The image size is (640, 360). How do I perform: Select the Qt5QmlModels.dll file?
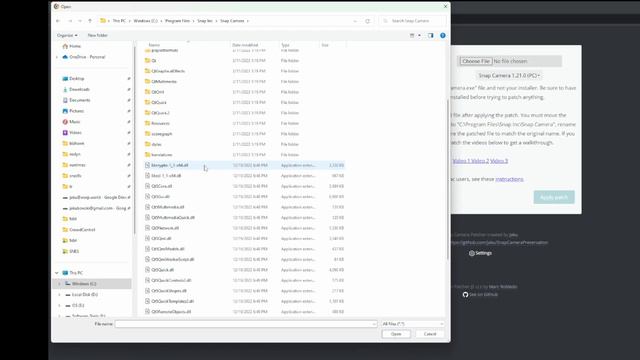click(168, 249)
